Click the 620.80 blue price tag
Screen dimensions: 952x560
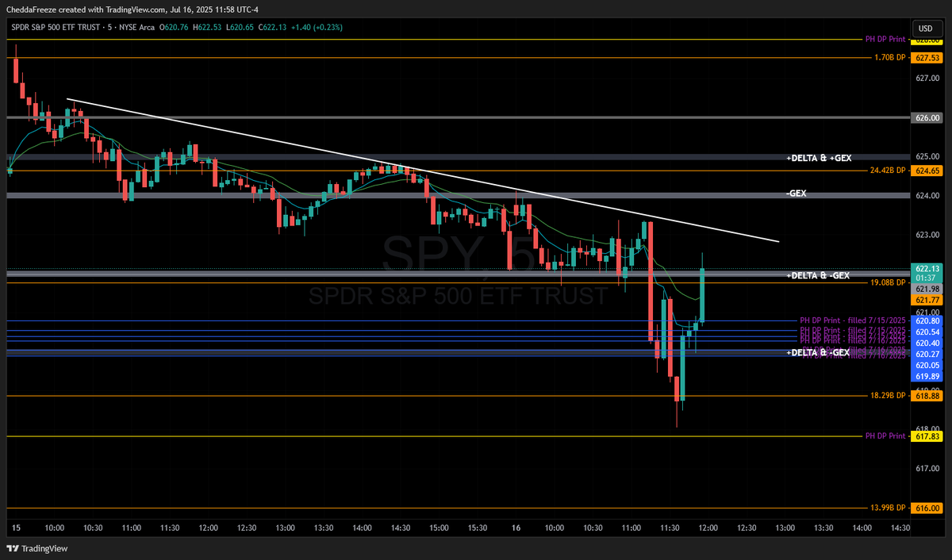click(927, 321)
